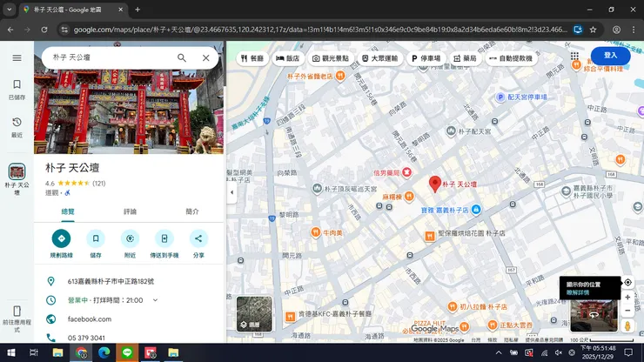This screenshot has width=644, height=362.
Task: Zoom in the map with plus
Action: pyautogui.click(x=627, y=297)
